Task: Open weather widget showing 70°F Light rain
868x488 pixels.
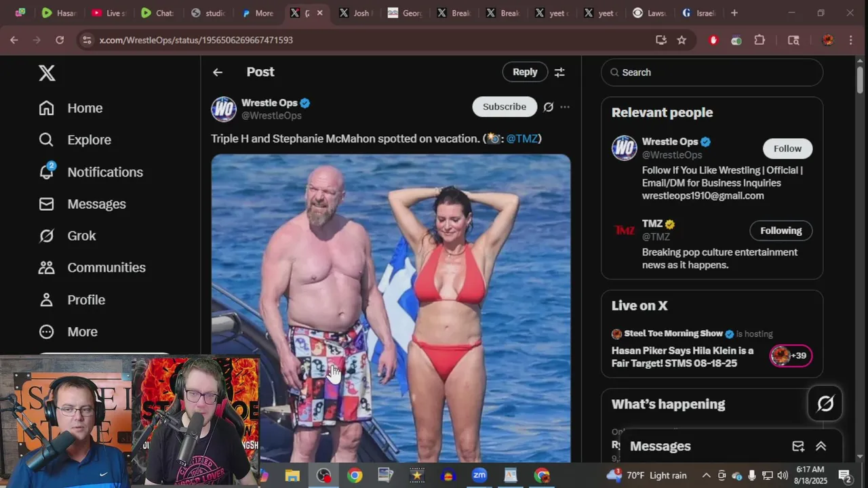Action: pos(647,475)
